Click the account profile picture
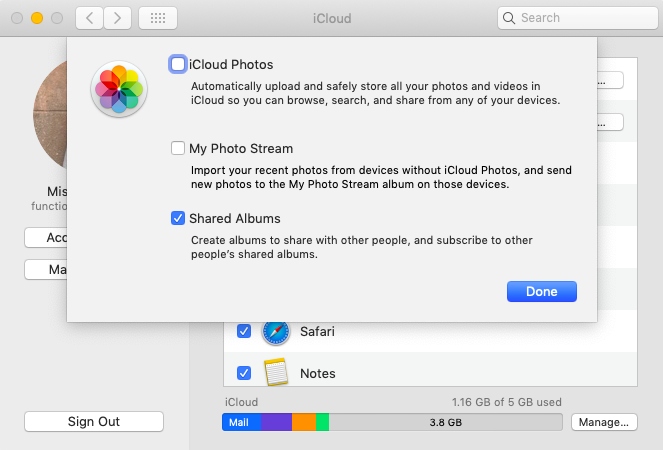 (x=50, y=114)
